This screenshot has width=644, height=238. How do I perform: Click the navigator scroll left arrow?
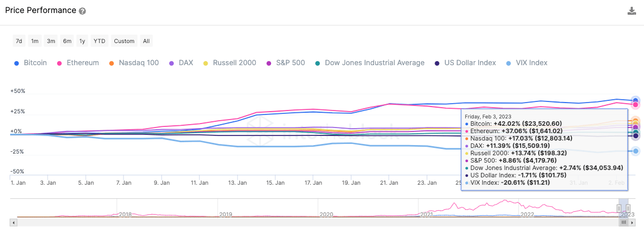click(14, 223)
